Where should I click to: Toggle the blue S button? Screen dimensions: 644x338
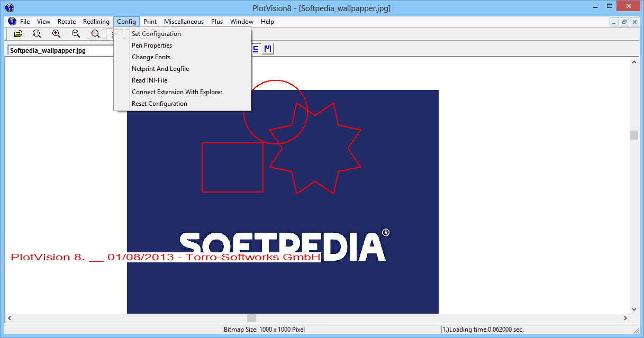[x=256, y=49]
